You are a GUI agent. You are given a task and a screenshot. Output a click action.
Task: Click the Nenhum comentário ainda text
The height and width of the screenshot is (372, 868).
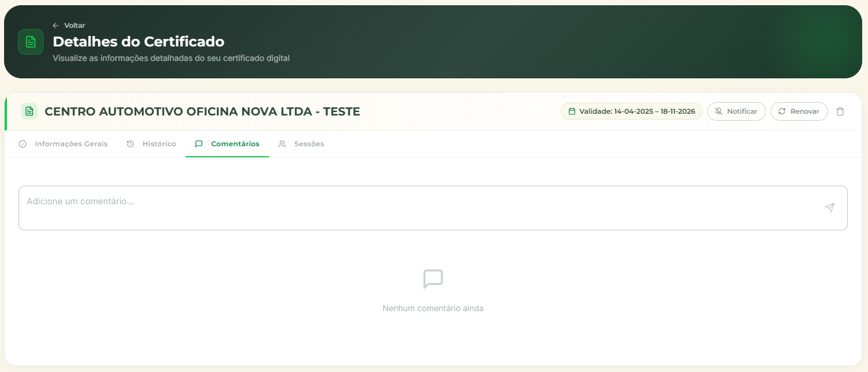pyautogui.click(x=433, y=308)
